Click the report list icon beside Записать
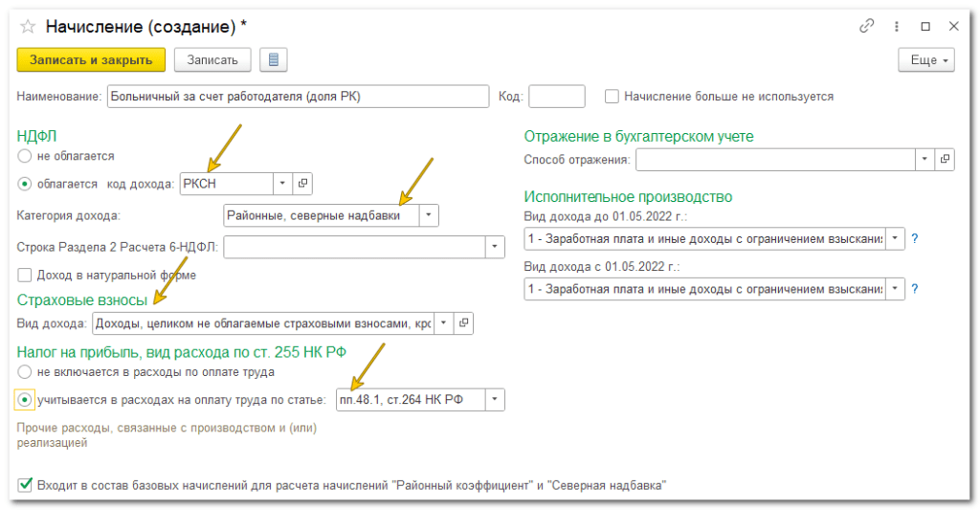980x510 pixels. (x=274, y=60)
